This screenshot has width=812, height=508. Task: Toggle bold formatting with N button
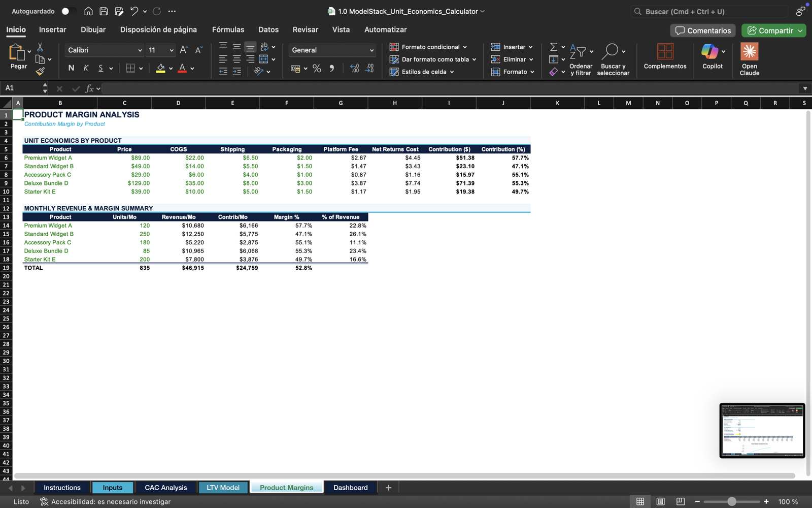[71, 68]
